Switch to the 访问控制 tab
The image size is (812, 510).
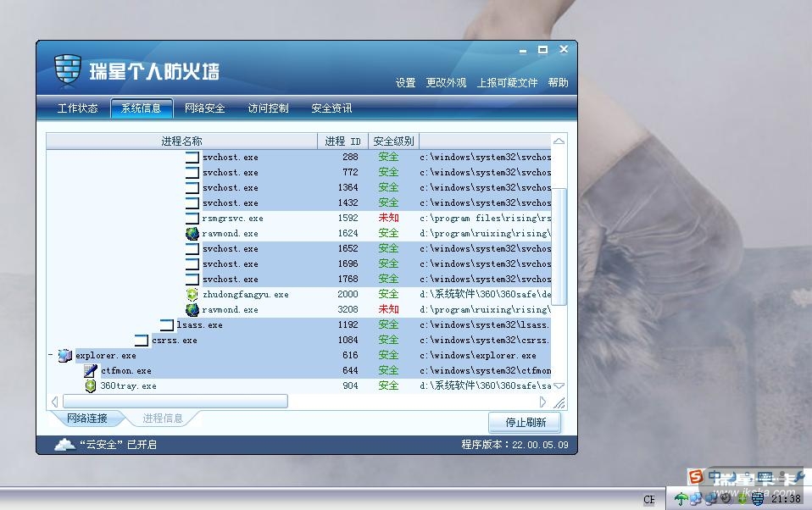point(268,108)
